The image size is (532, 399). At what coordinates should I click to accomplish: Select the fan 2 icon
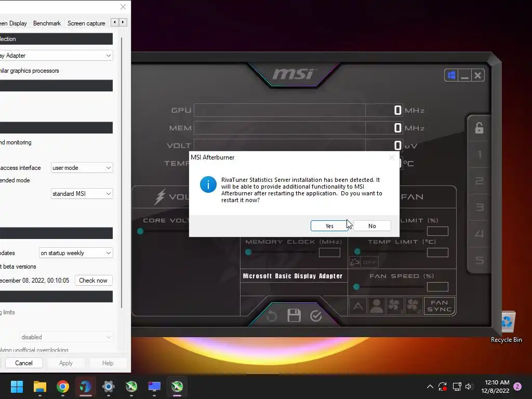point(413,306)
